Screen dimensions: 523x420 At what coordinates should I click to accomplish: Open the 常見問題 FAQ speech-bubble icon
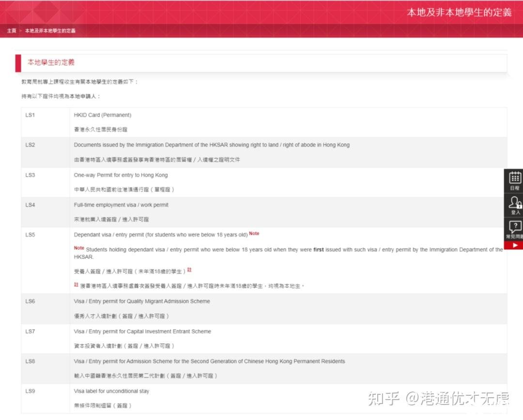coord(514,230)
